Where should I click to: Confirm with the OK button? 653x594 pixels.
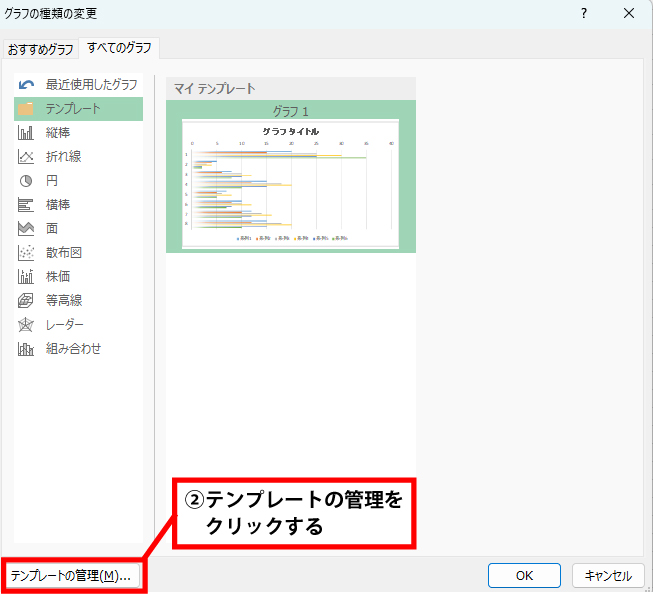(x=524, y=576)
